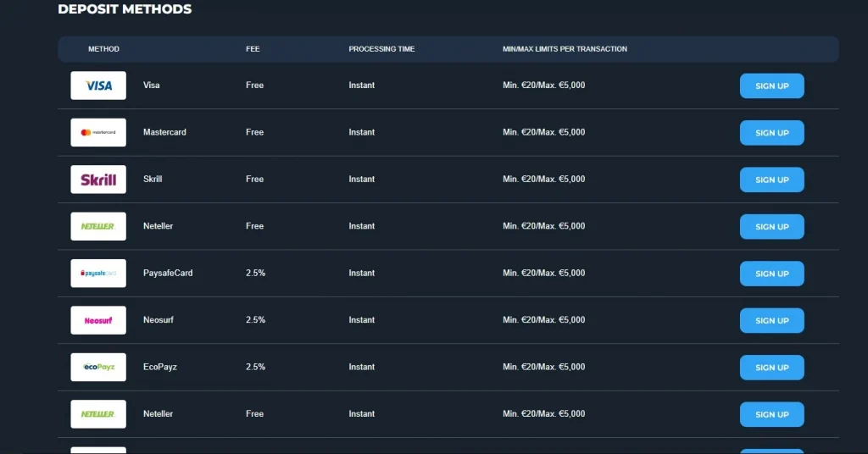This screenshot has height=454, width=868.
Task: Select the Mastercard method name text
Action: click(x=164, y=132)
